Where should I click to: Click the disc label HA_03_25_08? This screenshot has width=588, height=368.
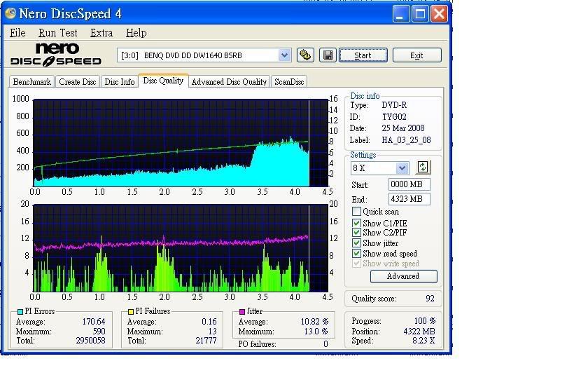pyautogui.click(x=406, y=140)
